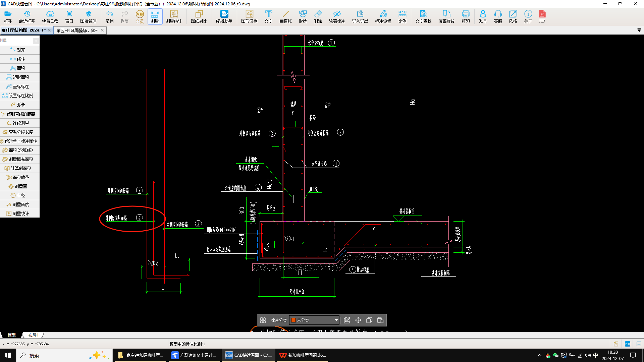This screenshot has width=644, height=362.
Task: Rotate screen with 屏幕旋转
Action: click(x=446, y=16)
